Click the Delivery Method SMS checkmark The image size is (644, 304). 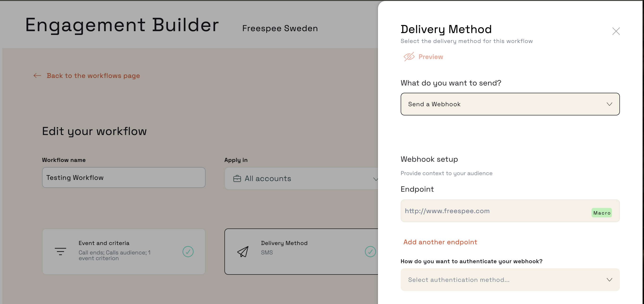370,252
